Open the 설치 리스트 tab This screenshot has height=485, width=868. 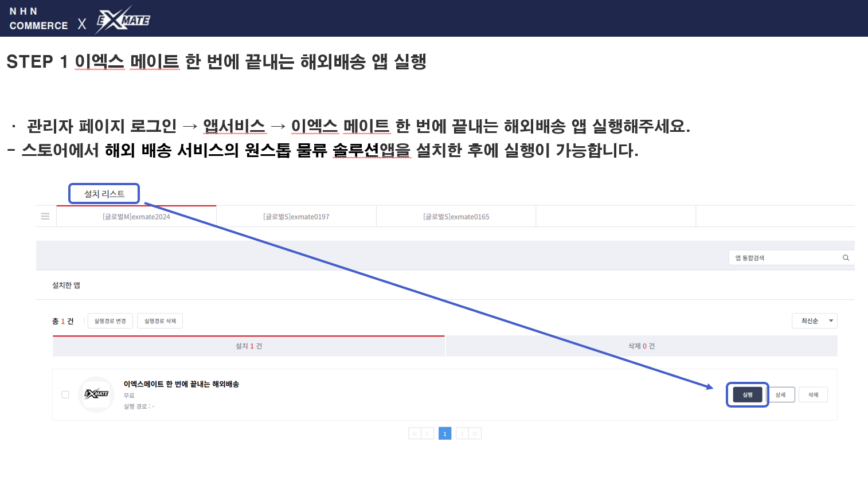104,194
